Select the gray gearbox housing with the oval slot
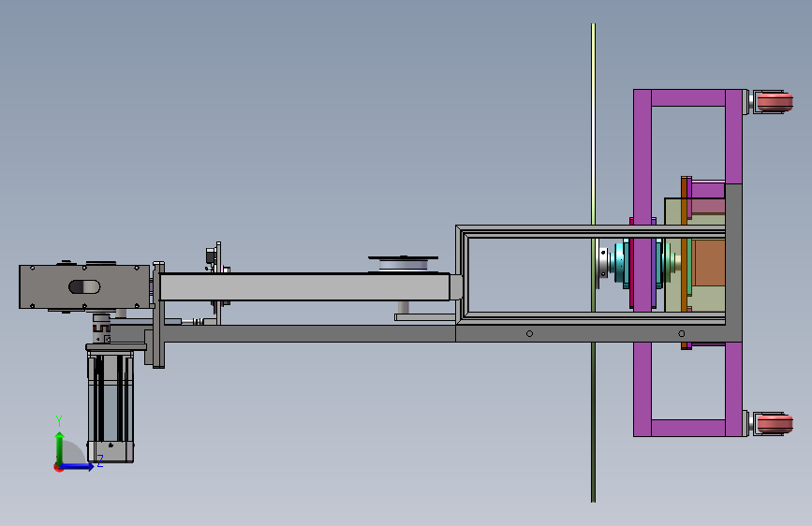The height and width of the screenshot is (526, 812). coord(84,286)
